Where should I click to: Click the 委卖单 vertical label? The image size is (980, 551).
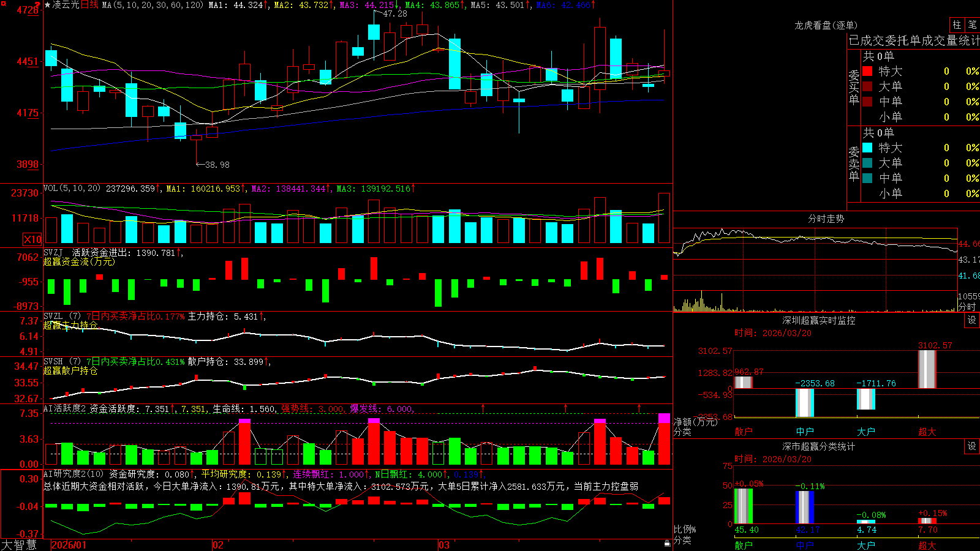click(854, 163)
